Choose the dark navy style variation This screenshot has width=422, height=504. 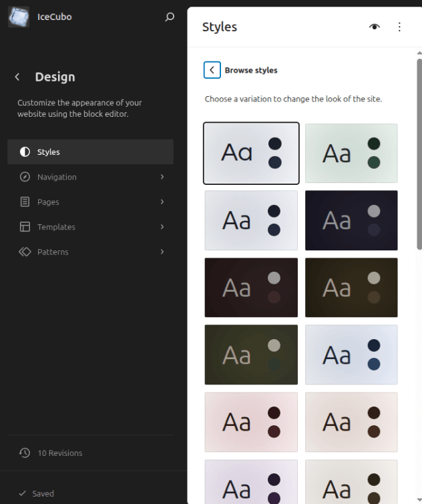tap(351, 220)
